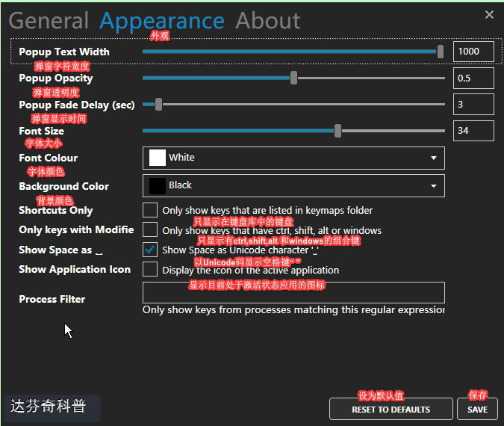
Task: Click the Font Size label
Action: point(41,131)
